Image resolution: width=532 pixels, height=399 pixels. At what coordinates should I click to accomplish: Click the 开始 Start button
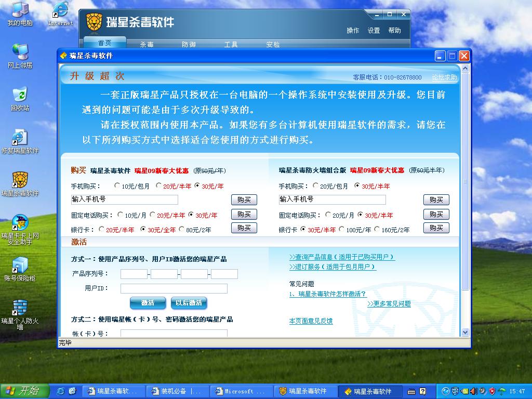(x=24, y=391)
